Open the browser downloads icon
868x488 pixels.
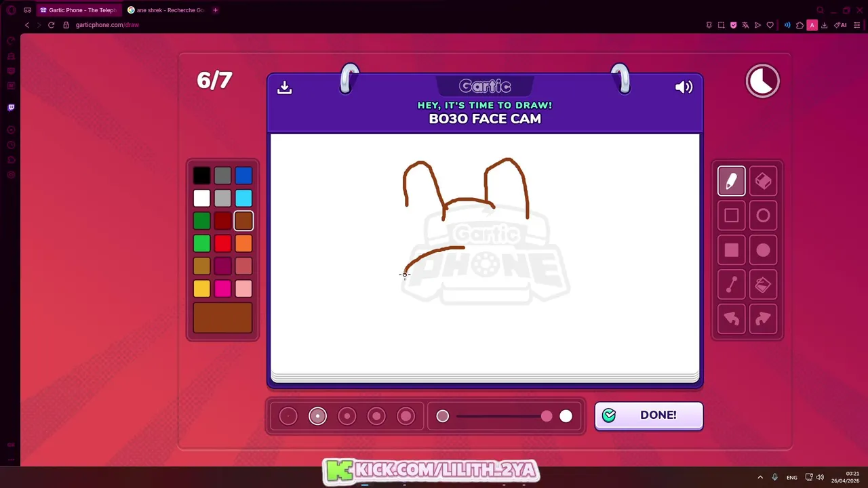824,25
